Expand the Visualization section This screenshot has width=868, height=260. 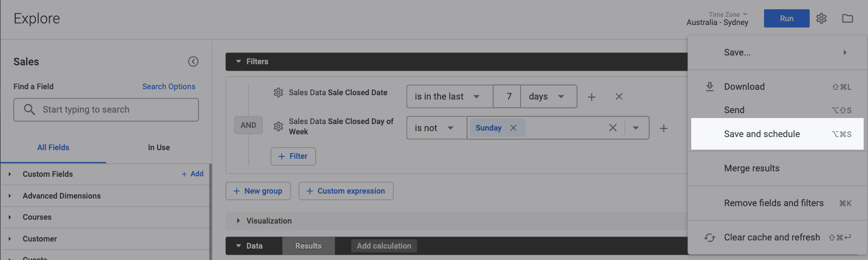point(238,221)
